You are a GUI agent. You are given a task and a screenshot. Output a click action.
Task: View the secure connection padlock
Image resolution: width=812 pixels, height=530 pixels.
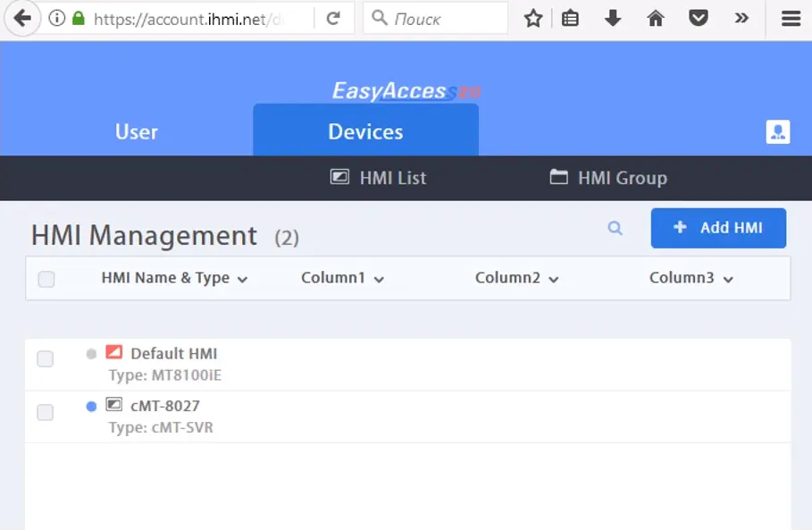[x=79, y=19]
